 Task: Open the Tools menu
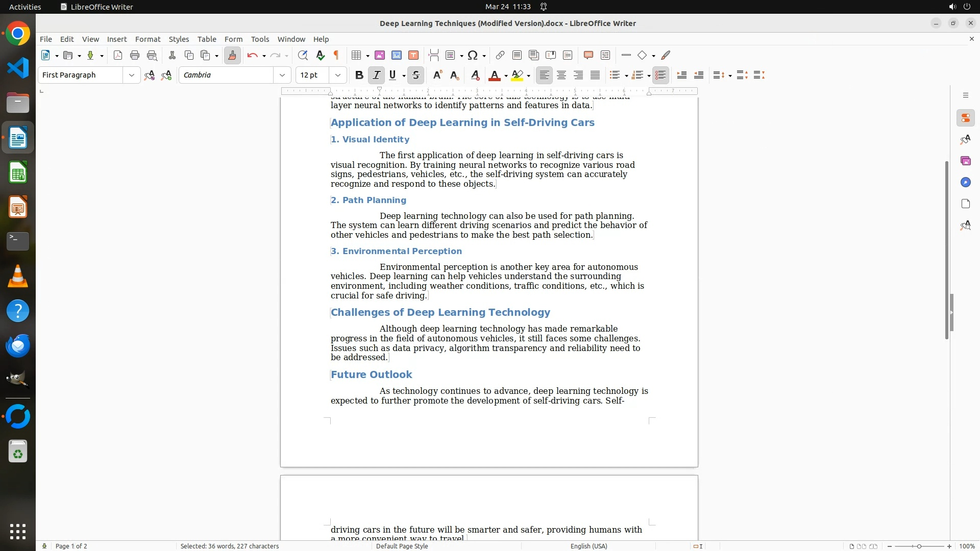tap(260, 39)
